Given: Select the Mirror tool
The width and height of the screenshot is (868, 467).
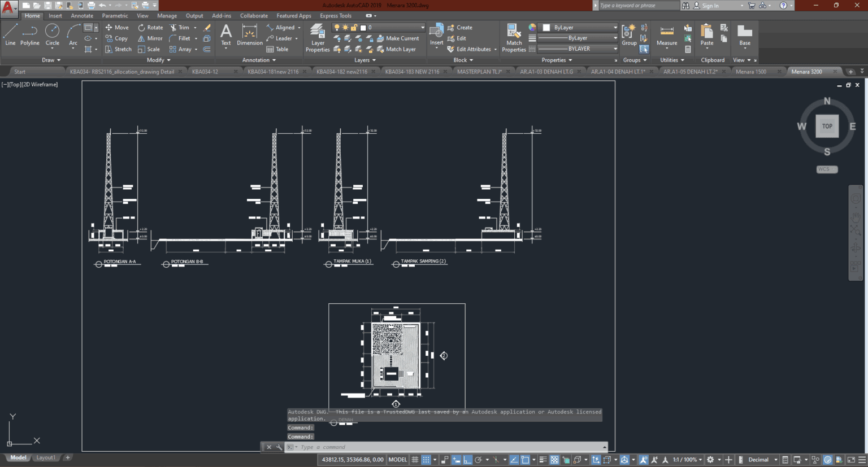Looking at the screenshot, I should 150,38.
